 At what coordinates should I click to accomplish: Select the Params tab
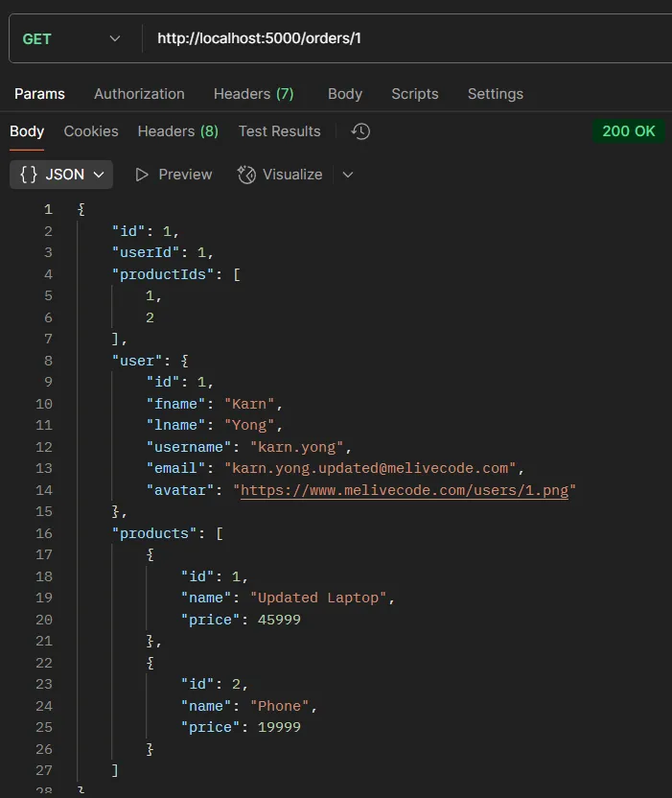[39, 93]
